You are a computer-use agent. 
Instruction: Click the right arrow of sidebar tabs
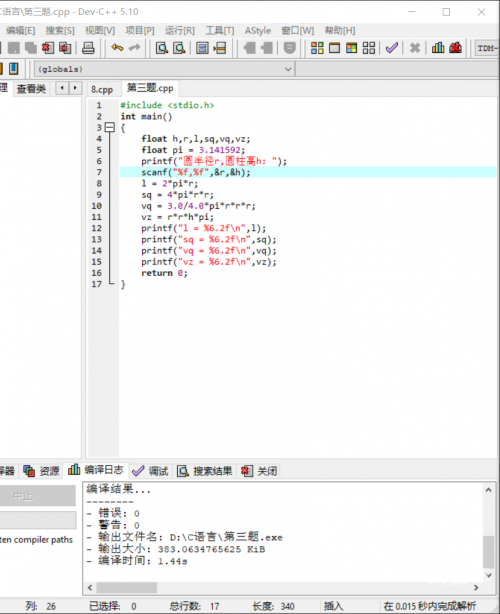(x=76, y=88)
